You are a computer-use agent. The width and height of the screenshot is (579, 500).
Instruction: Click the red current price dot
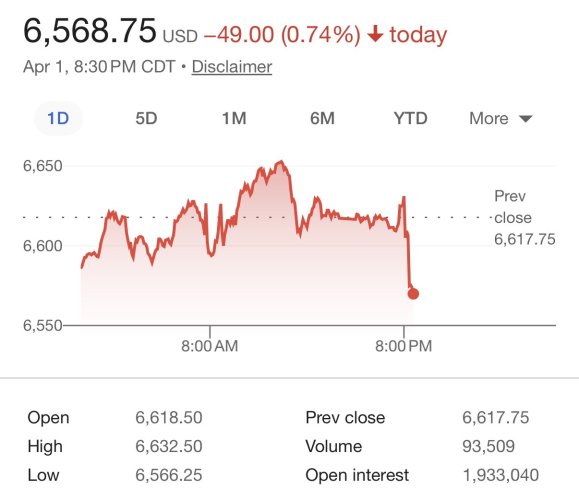pyautogui.click(x=413, y=294)
